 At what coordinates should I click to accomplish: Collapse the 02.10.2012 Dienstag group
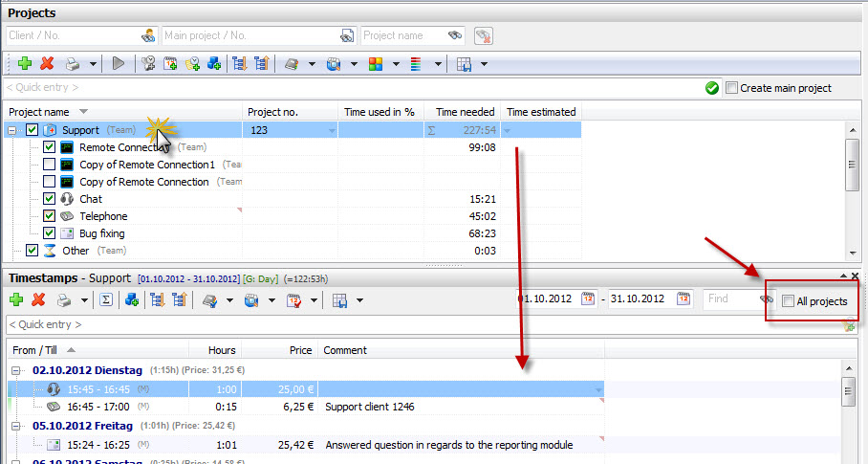[x=15, y=370]
